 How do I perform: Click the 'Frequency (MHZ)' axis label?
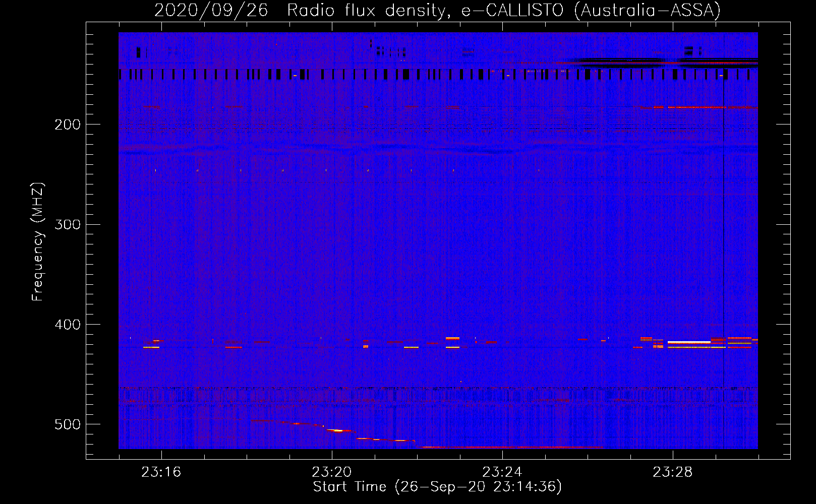tap(37, 242)
